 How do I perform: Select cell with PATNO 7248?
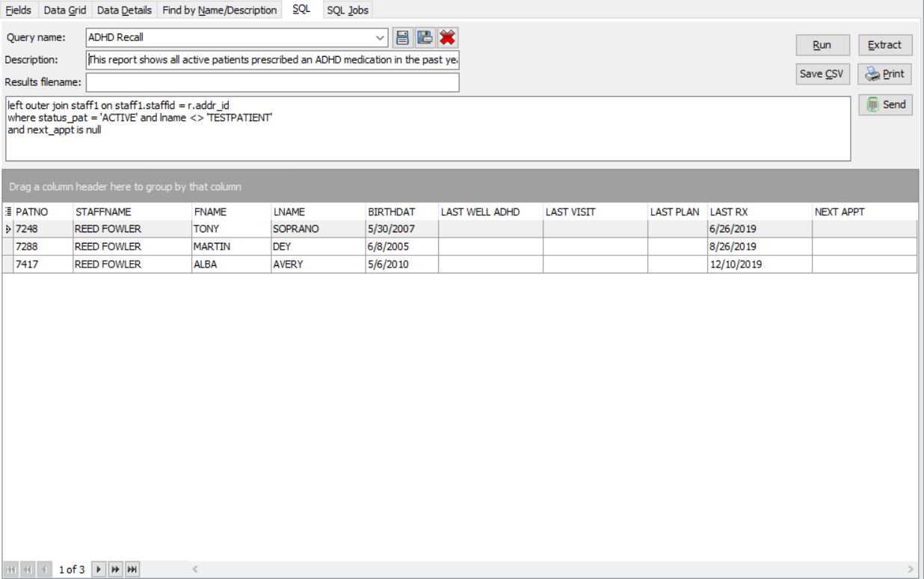click(x=43, y=229)
